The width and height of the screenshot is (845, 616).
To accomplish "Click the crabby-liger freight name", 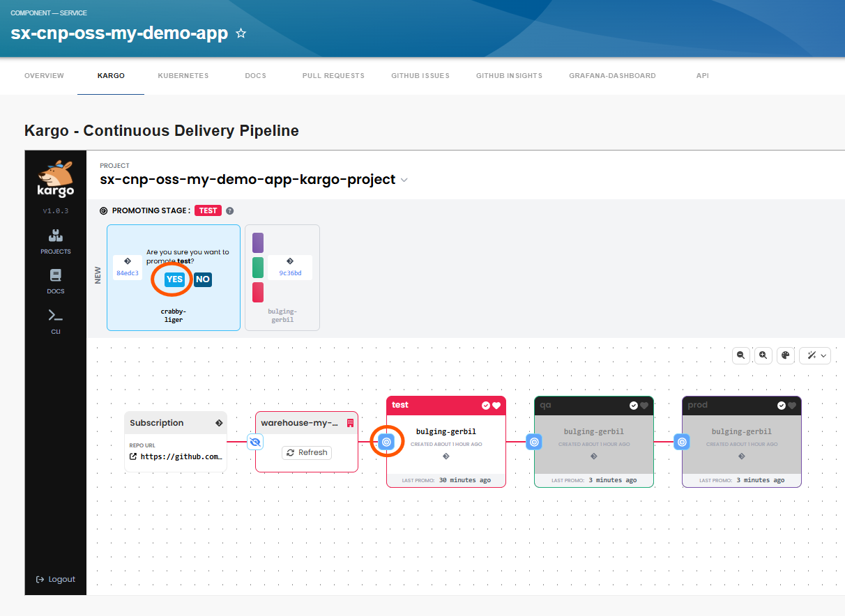I will [x=174, y=316].
